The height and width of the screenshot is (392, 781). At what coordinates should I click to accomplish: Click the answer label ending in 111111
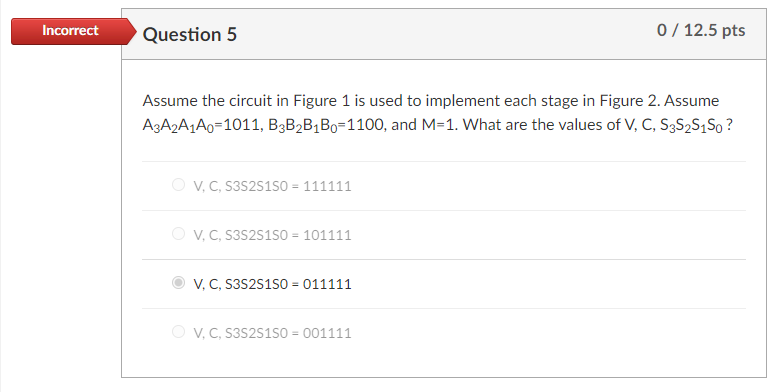[272, 186]
